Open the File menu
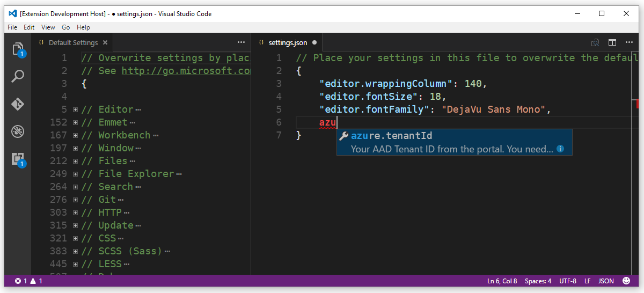The height and width of the screenshot is (293, 644). 12,27
